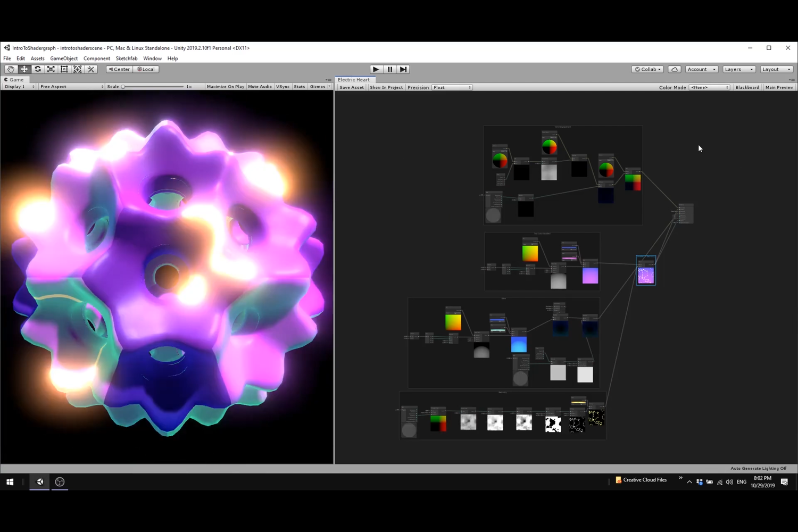Open the Layout dropdown
The height and width of the screenshot is (532, 798).
point(776,69)
